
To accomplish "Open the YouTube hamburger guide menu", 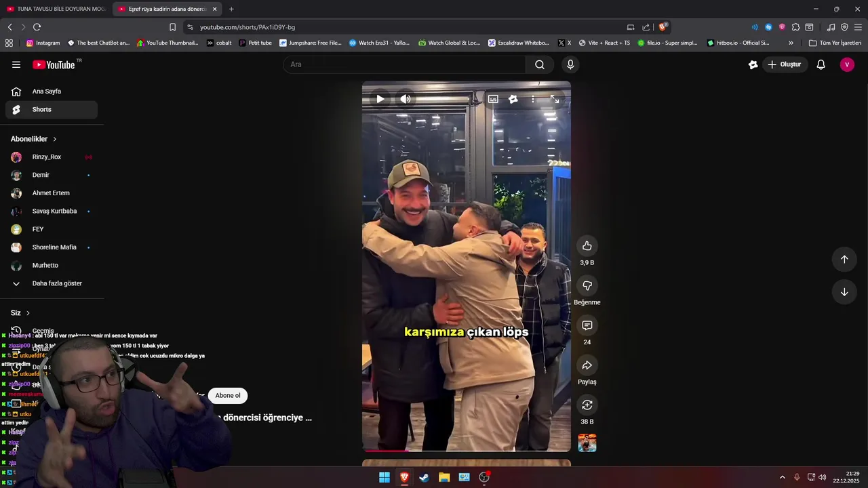I will coord(16,64).
